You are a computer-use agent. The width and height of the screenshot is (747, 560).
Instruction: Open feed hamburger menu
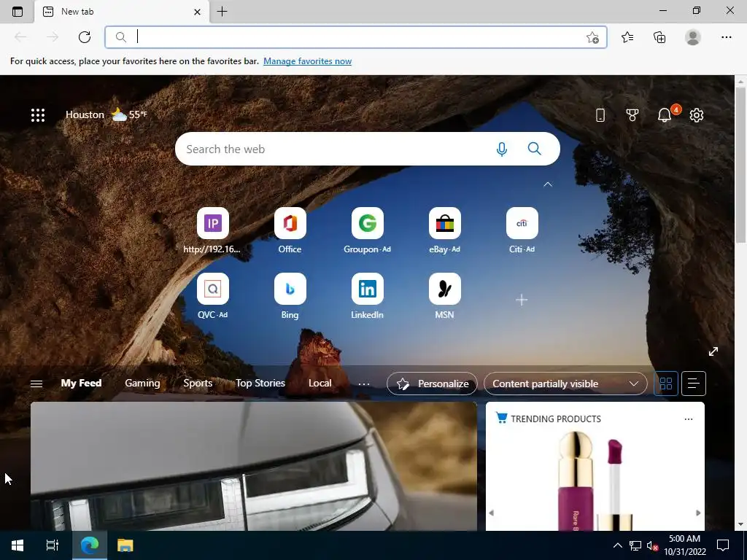pyautogui.click(x=36, y=384)
